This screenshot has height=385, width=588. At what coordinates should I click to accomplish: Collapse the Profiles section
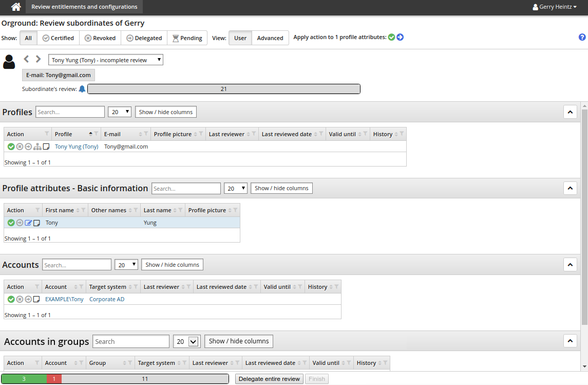click(x=570, y=112)
